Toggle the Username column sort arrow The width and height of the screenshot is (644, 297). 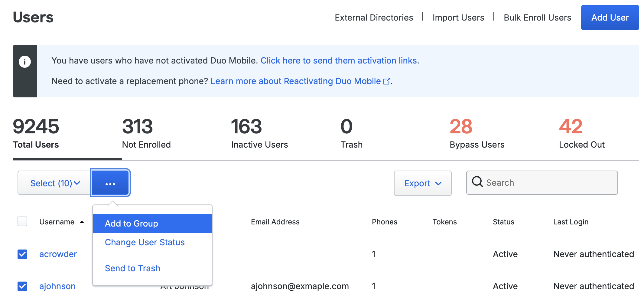(81, 222)
